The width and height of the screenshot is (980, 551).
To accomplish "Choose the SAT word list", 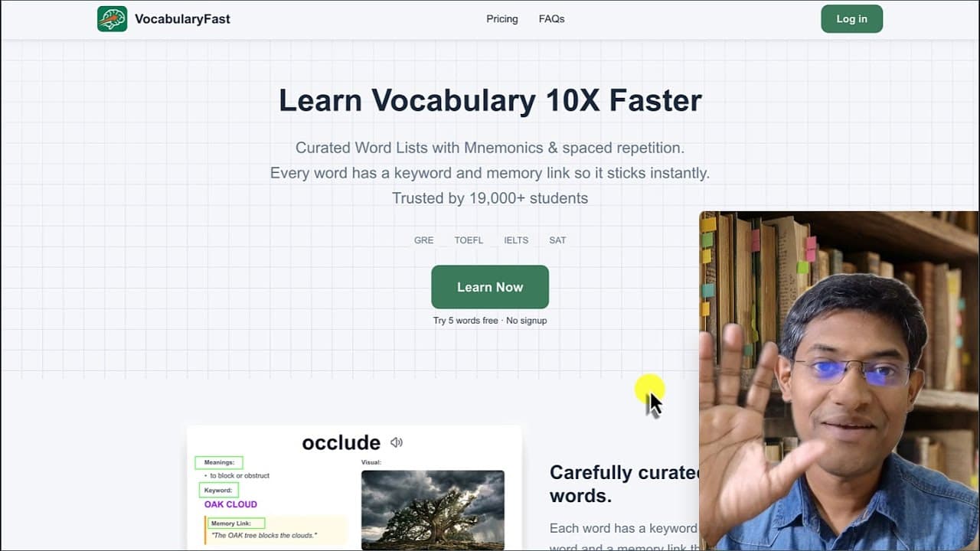I will [557, 240].
